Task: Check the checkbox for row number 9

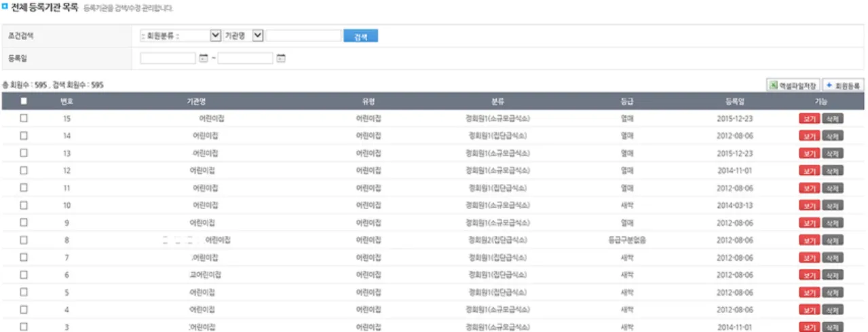Action: pyautogui.click(x=24, y=223)
